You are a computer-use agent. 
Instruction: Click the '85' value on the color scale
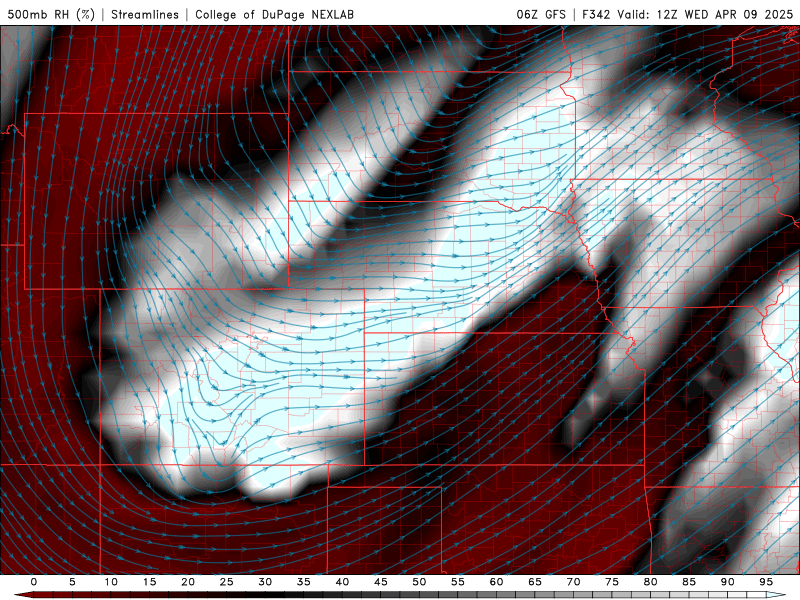689,582
